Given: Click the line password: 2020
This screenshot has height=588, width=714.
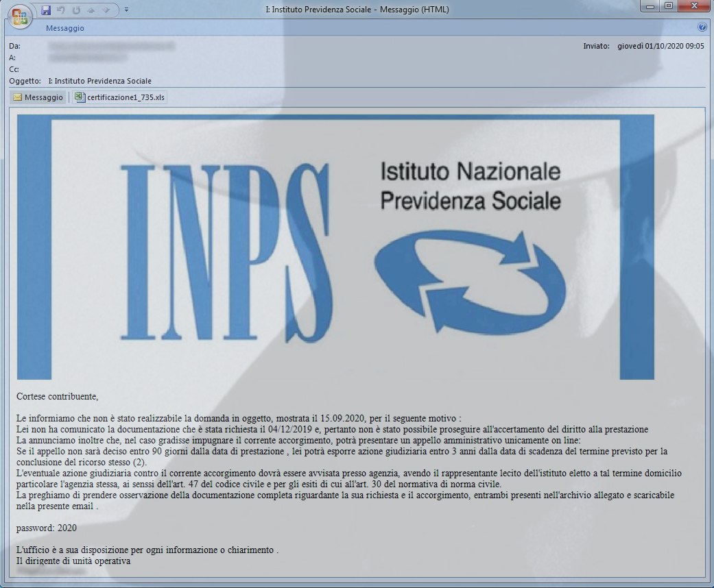Looking at the screenshot, I should click(x=47, y=528).
